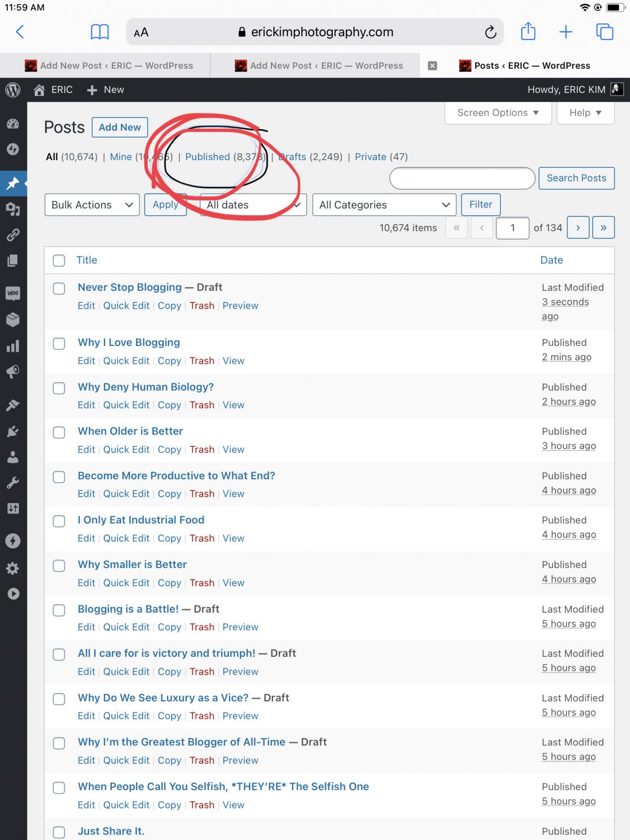Open the Pages sidebar icon
The height and width of the screenshot is (840, 630).
point(13,260)
